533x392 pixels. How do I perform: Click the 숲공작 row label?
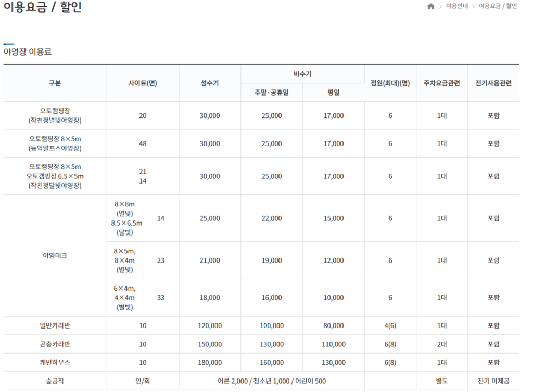(x=55, y=381)
